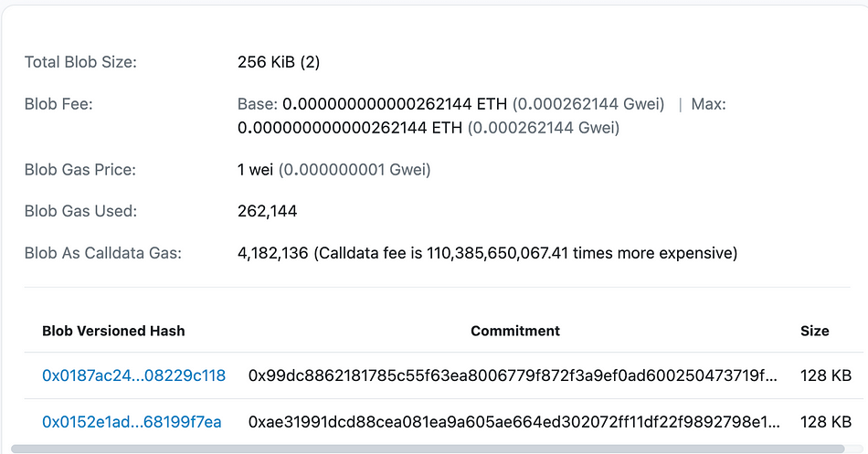Click the Blob Gas Used value 262,144
The height and width of the screenshot is (454, 868).
[x=268, y=211]
